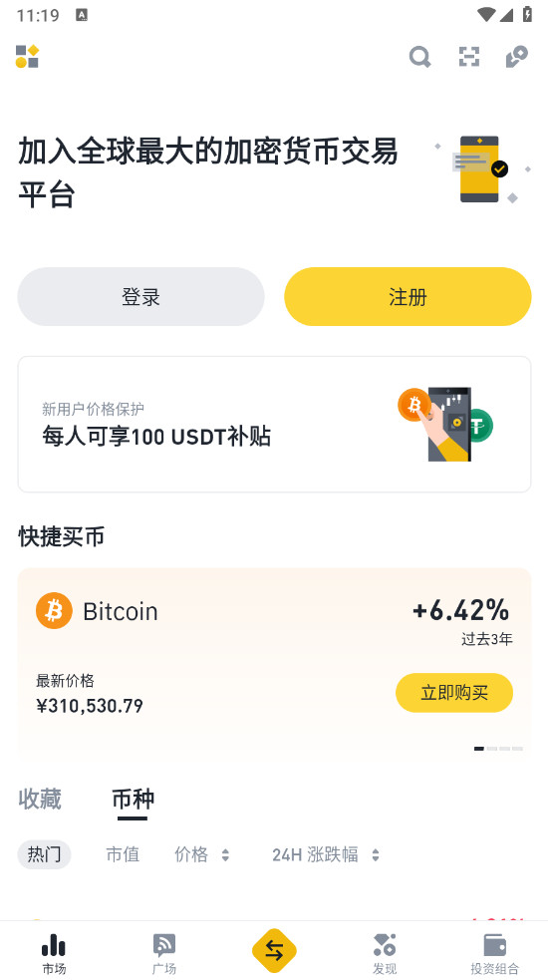Open the grid menu logo icon

(28, 56)
